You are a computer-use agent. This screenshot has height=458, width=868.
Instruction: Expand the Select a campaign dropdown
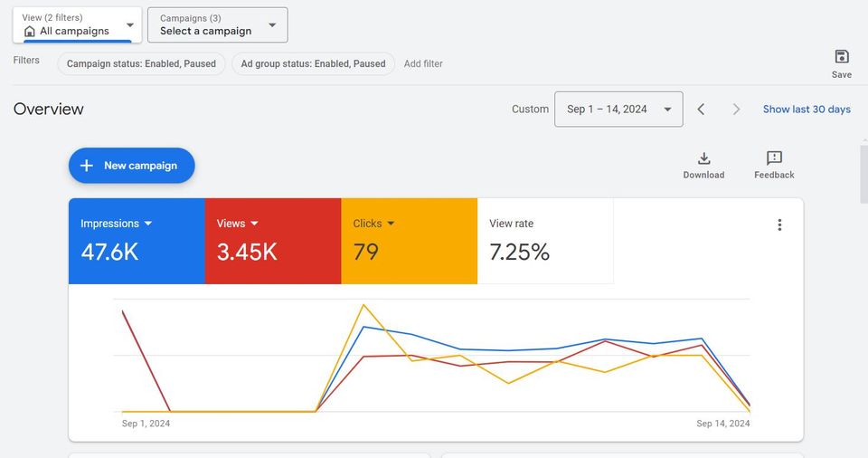point(272,25)
